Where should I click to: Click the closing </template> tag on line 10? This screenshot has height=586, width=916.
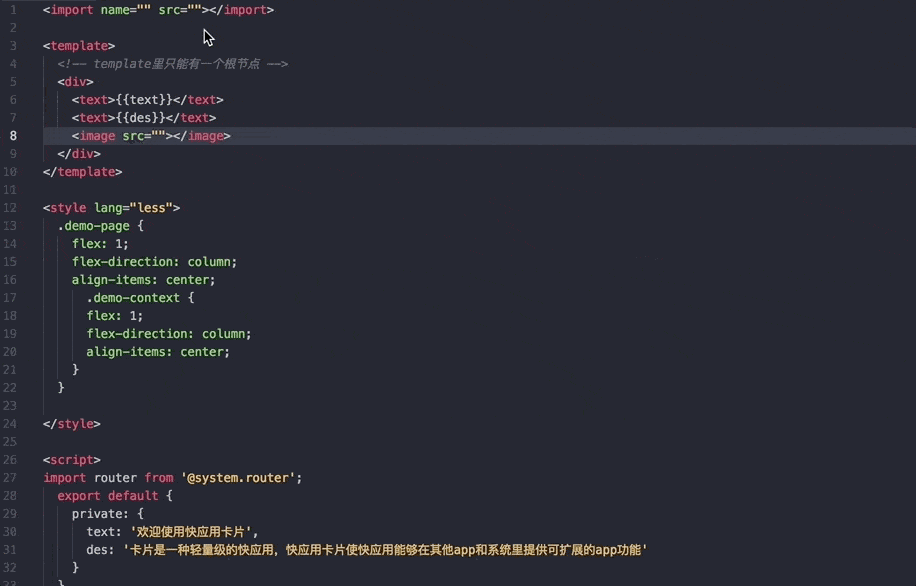82,171
